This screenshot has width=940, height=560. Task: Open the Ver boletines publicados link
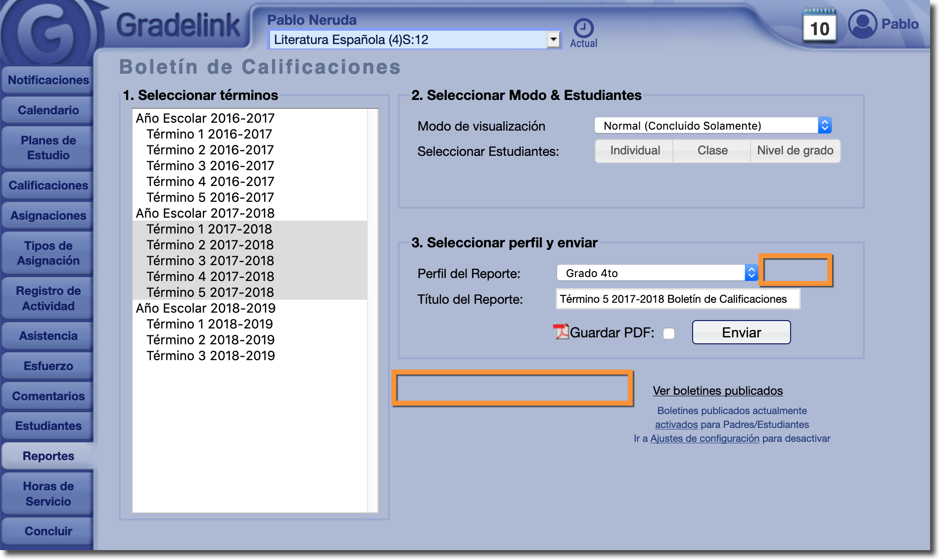pyautogui.click(x=717, y=391)
